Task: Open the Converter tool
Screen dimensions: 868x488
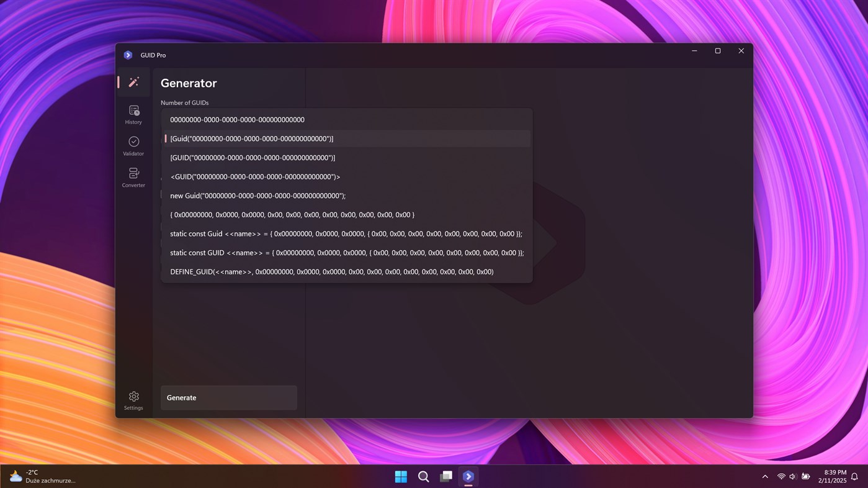Action: [x=133, y=176]
